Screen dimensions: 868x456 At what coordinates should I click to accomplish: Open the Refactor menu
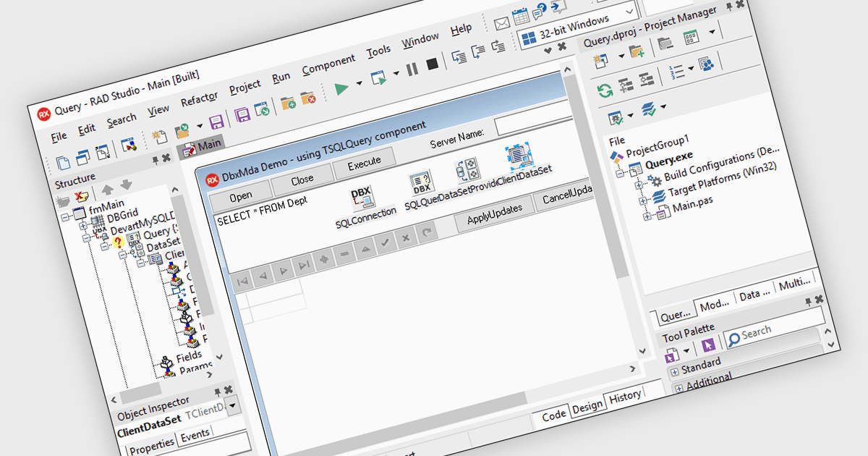pos(199,99)
